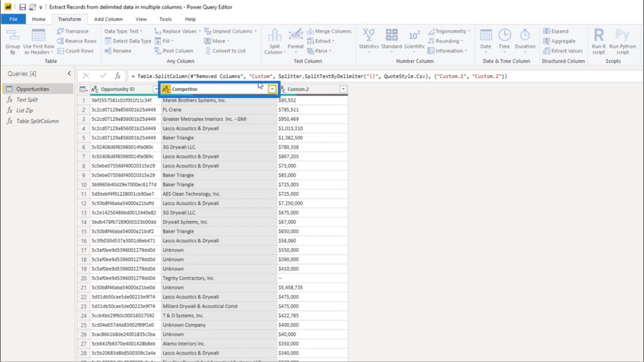Open Custom.2 column filter dropdown
Screen dimensions: 644x362
pyautogui.click(x=343, y=89)
